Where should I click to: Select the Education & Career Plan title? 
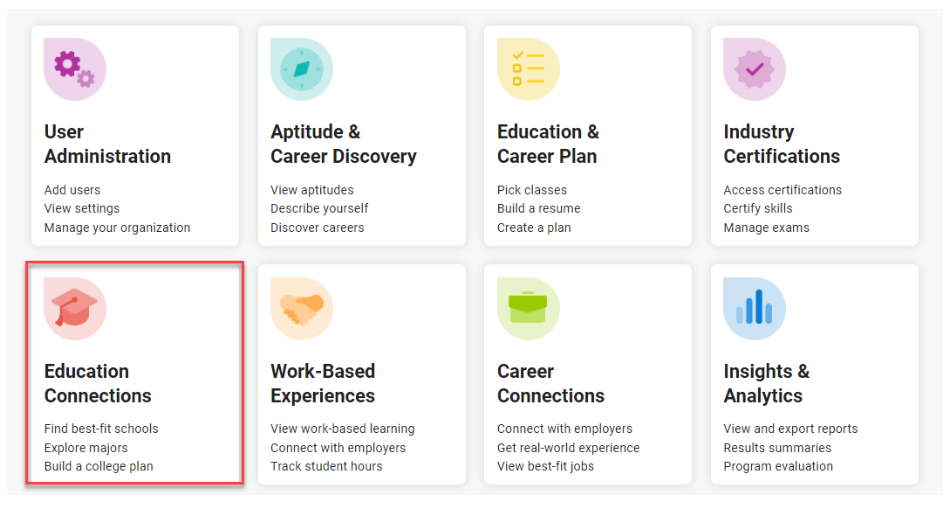(x=548, y=144)
